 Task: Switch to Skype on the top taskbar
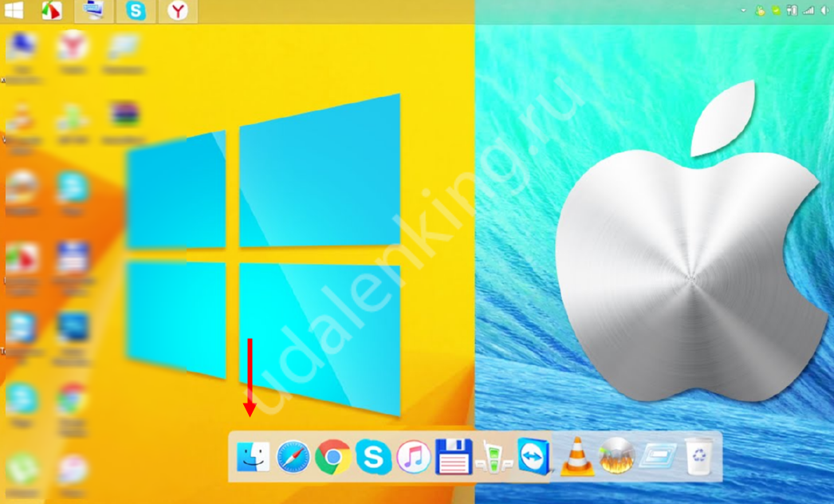pos(136,11)
